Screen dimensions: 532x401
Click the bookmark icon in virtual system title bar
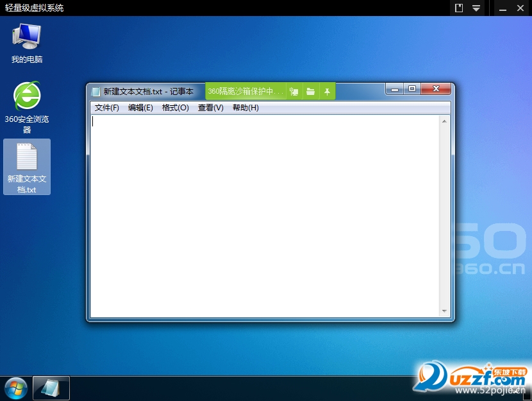[459, 8]
